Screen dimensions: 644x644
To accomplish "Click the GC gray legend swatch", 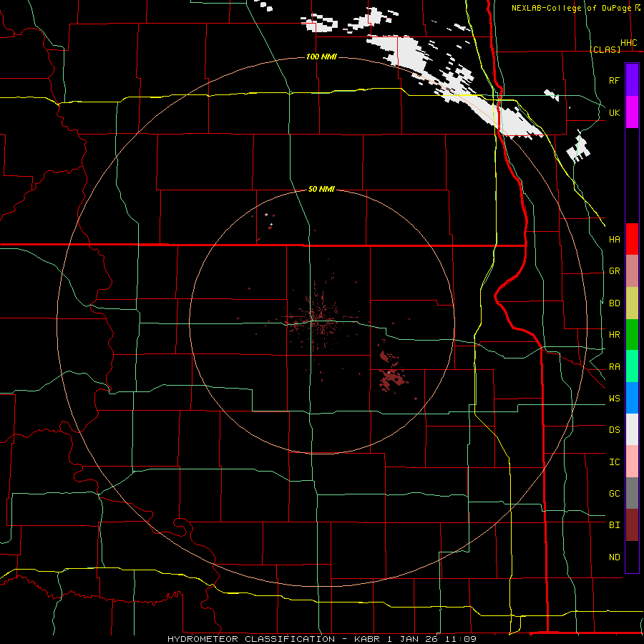I will coord(632,493).
